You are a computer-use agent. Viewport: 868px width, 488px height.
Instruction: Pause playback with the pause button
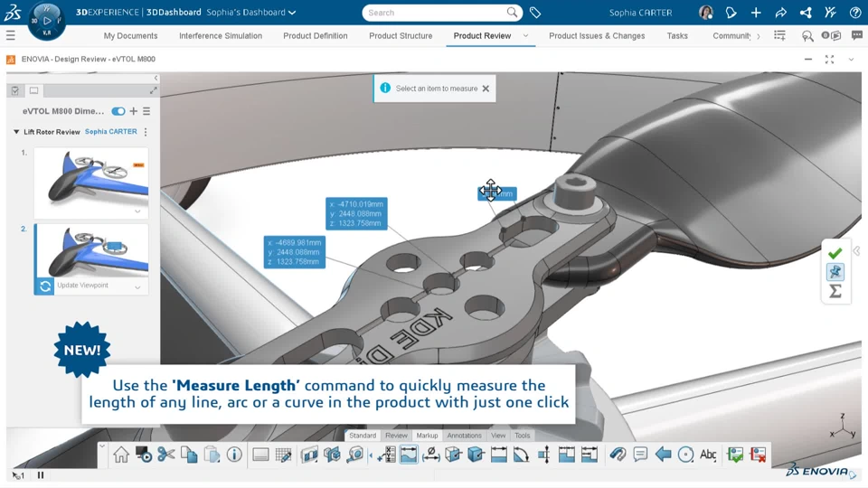(41, 474)
